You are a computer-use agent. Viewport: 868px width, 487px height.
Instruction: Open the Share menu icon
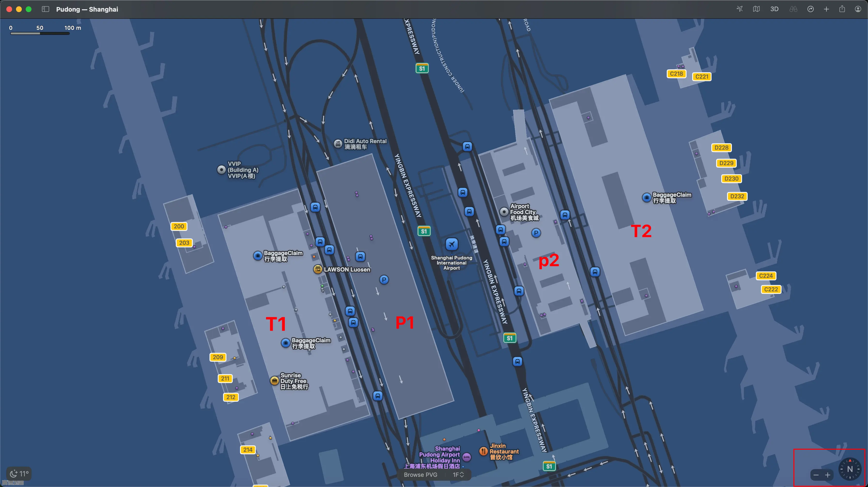point(842,9)
